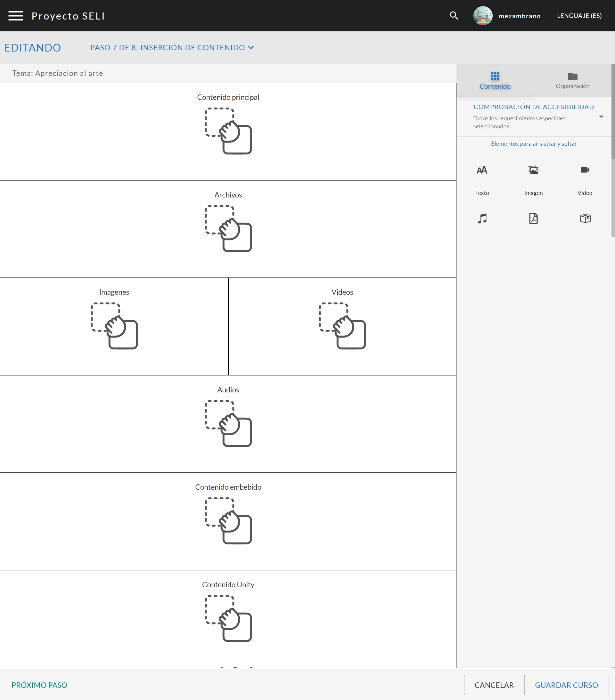The height and width of the screenshot is (700, 615).
Task: Click the Contenido embebido section title
Action: click(x=228, y=487)
